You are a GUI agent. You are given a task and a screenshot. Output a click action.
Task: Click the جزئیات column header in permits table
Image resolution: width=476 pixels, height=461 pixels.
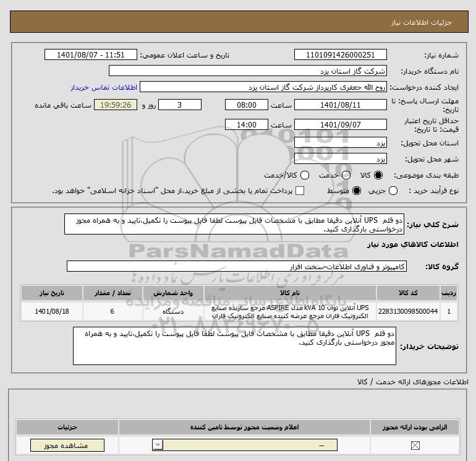[67, 427]
